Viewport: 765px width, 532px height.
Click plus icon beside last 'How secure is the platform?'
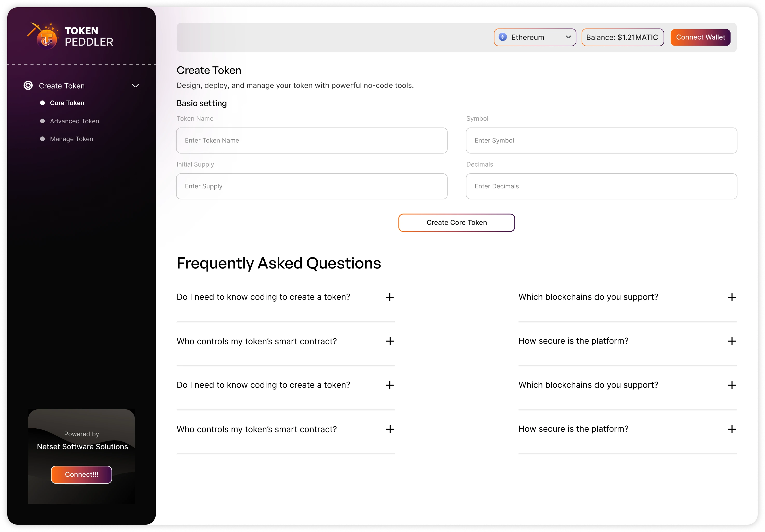pyautogui.click(x=732, y=429)
